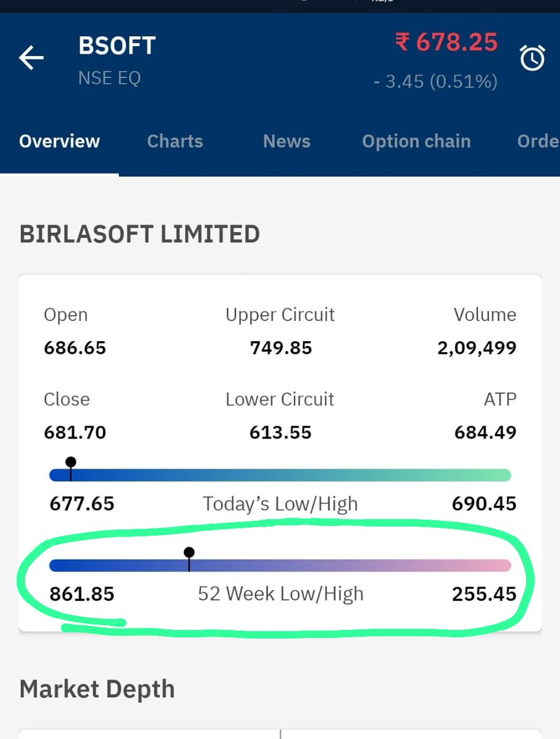The width and height of the screenshot is (560, 739).
Task: Switch to the Overview tab
Action: coord(59,141)
